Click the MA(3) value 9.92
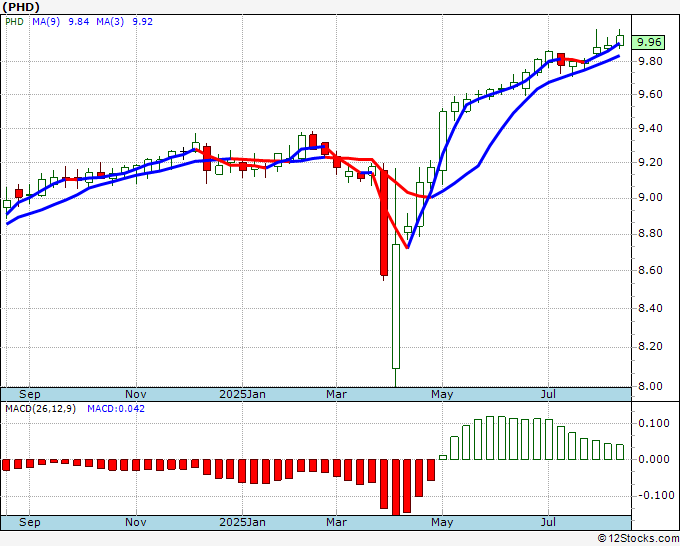 pyautogui.click(x=142, y=22)
